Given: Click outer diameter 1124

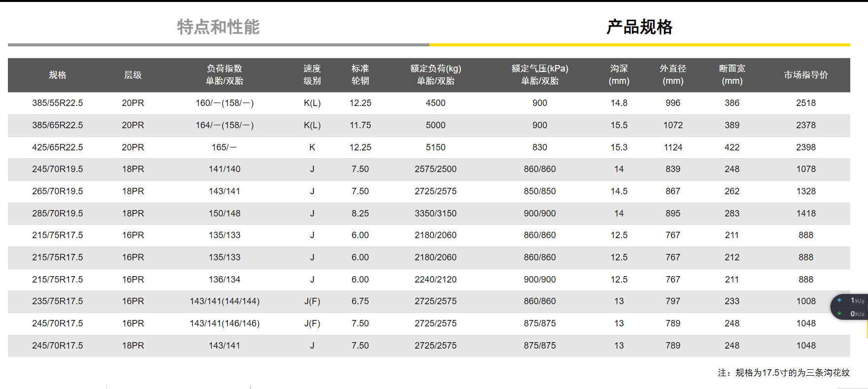Looking at the screenshot, I should click(x=673, y=147).
